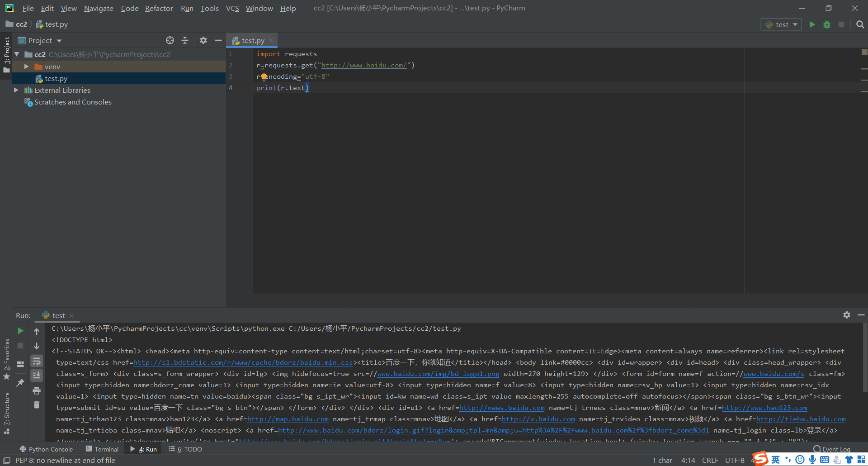868x466 pixels.
Task: Open 6: TODO tool window
Action: 185,449
